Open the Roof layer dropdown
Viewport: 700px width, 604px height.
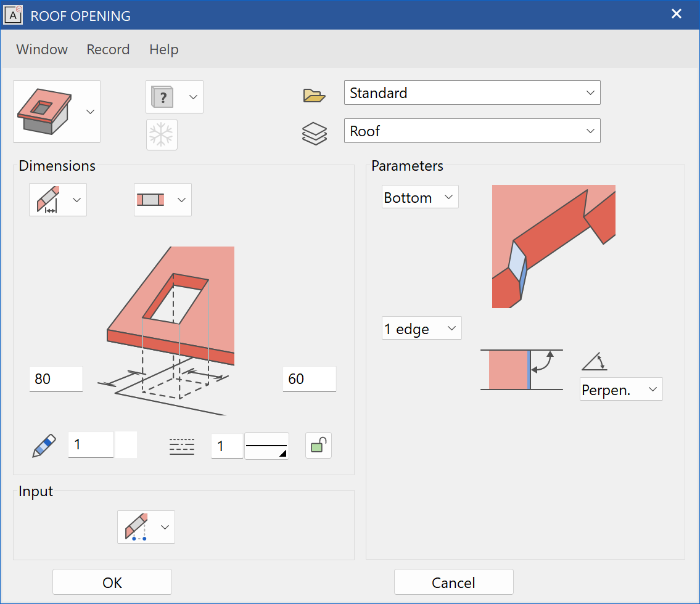coord(472,131)
